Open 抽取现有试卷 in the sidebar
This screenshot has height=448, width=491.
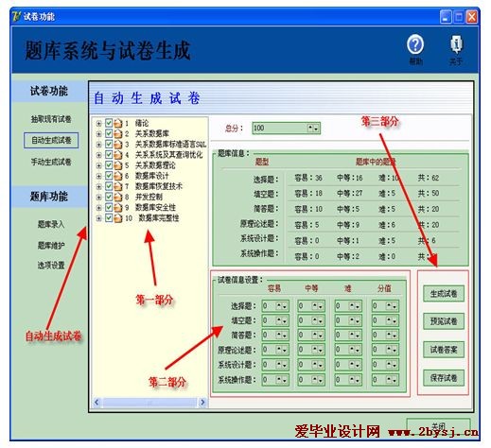51,119
